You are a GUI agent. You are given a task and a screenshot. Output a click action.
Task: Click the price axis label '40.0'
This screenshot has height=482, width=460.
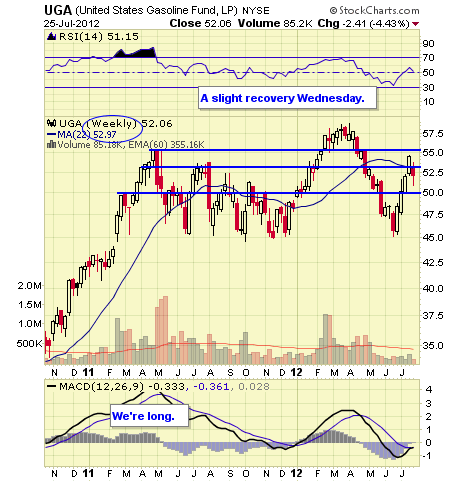[433, 288]
